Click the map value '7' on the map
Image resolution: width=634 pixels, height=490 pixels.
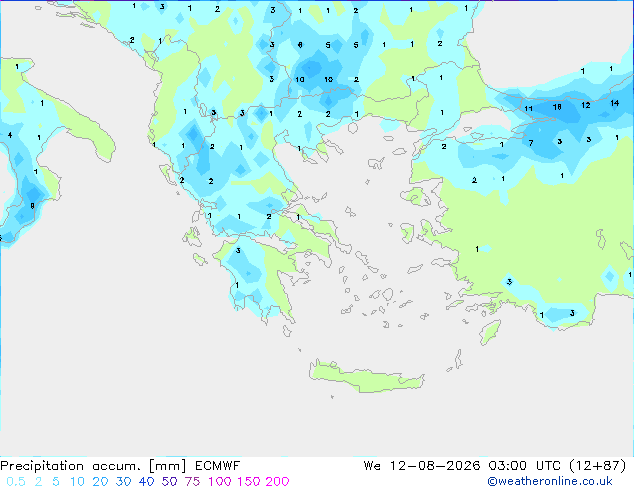pos(531,143)
